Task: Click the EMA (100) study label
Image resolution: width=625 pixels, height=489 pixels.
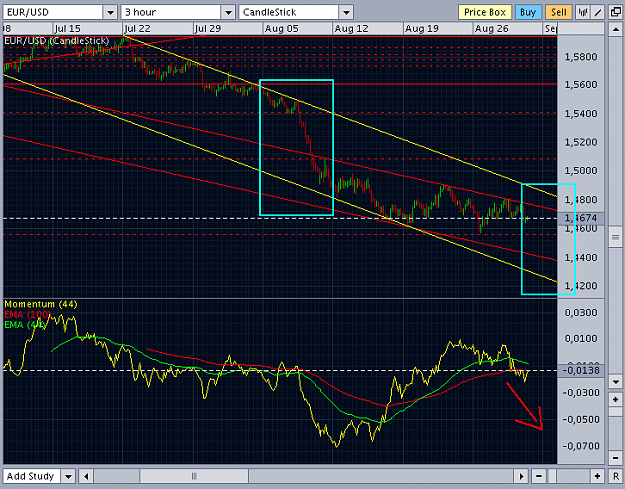Action: (28, 314)
